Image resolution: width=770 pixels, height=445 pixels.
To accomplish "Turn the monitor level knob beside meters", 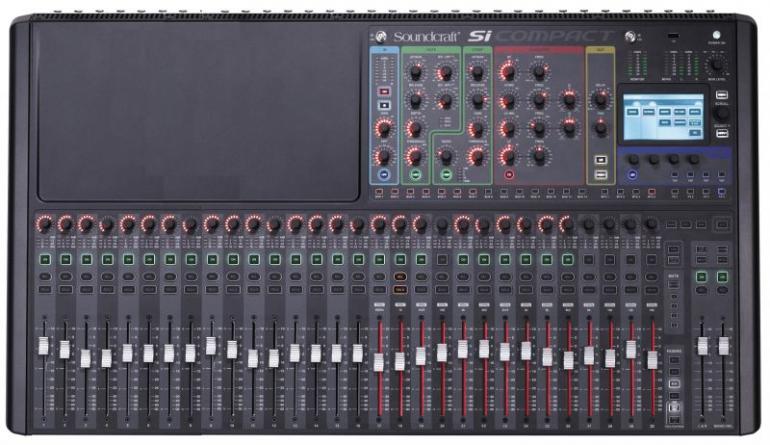I will point(716,64).
